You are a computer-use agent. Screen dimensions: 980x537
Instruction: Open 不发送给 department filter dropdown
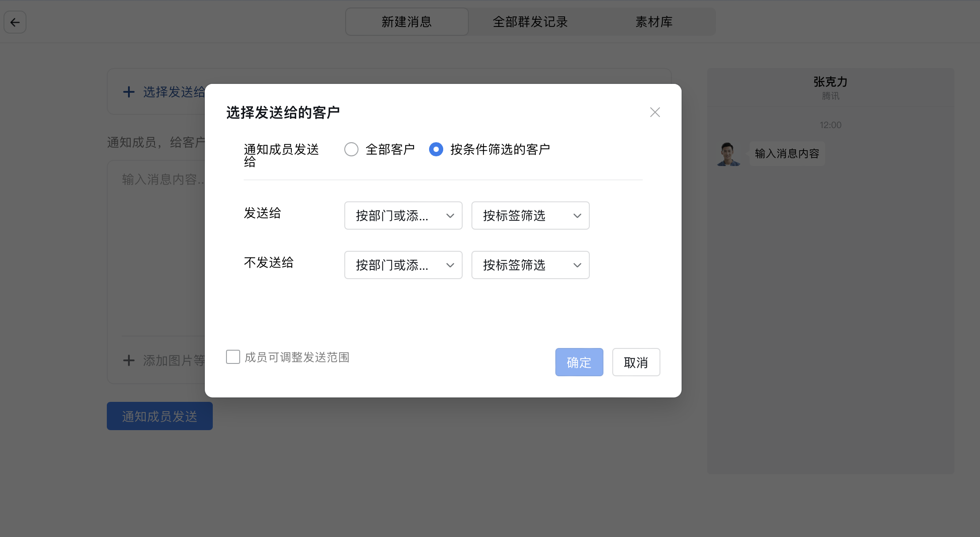coord(403,265)
